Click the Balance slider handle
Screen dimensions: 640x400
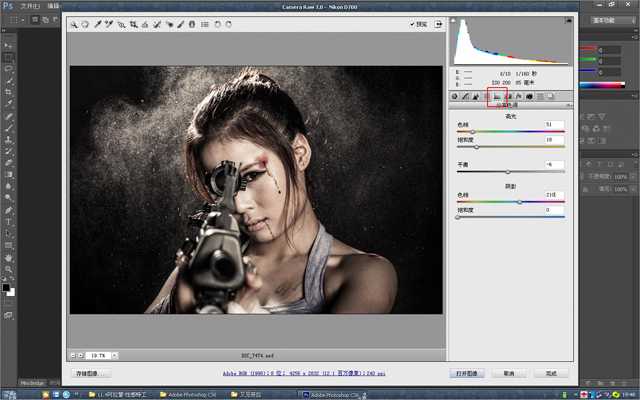tap(507, 172)
